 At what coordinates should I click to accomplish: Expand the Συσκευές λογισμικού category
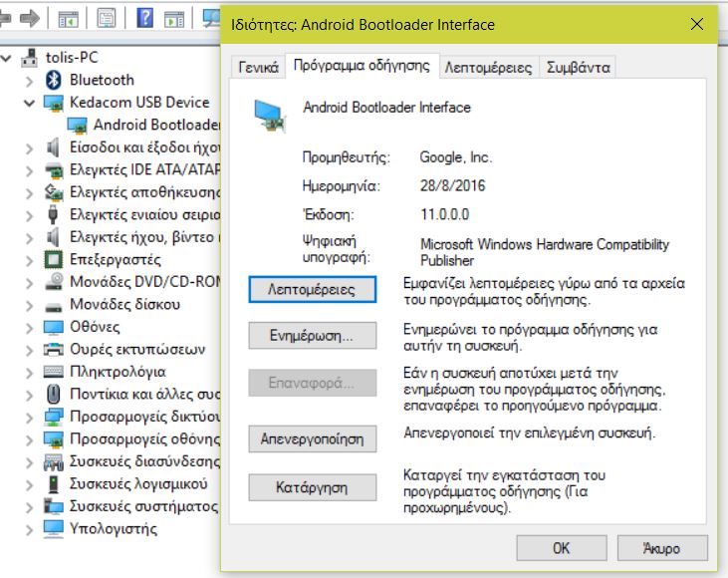pos(29,485)
